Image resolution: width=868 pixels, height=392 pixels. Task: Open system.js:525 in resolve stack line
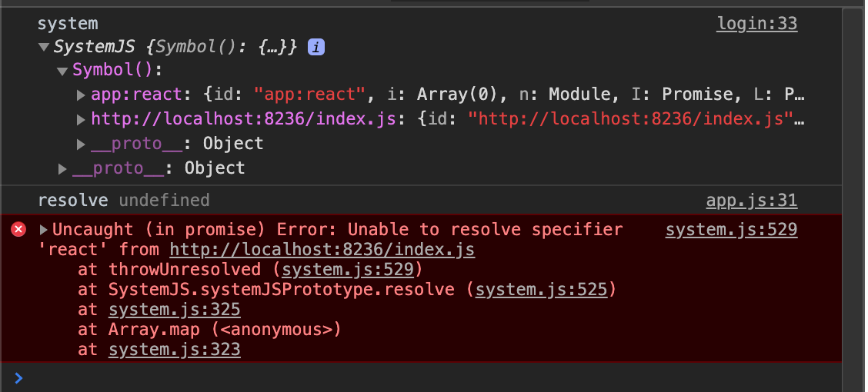click(x=542, y=290)
